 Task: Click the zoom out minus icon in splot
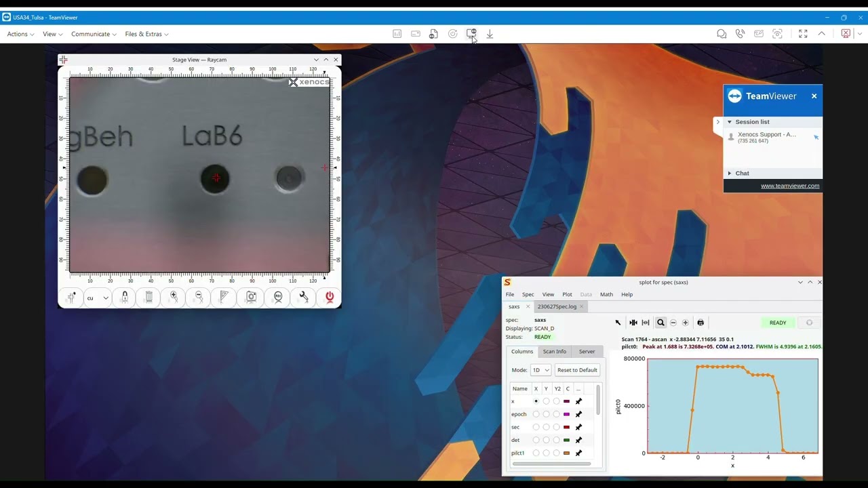point(673,323)
